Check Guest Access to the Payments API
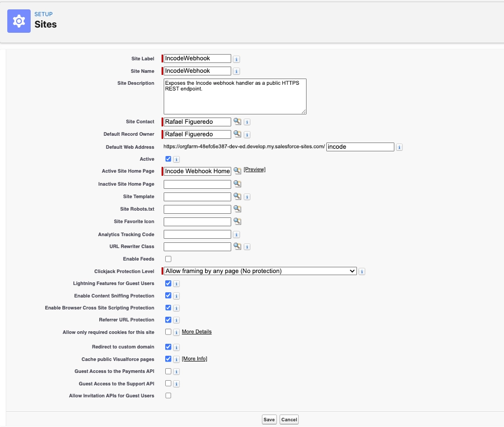The image size is (504, 427). 168,371
